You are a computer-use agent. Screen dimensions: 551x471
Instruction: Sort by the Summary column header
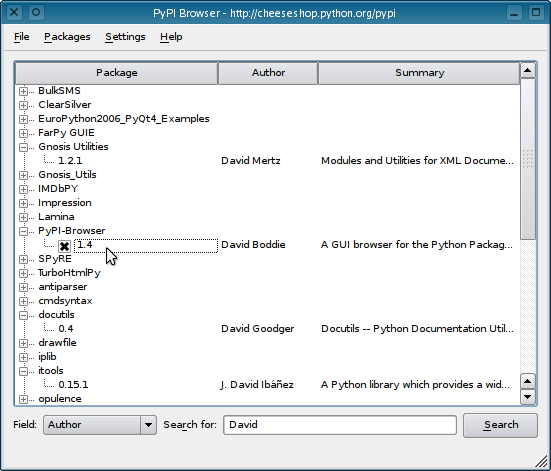click(419, 73)
